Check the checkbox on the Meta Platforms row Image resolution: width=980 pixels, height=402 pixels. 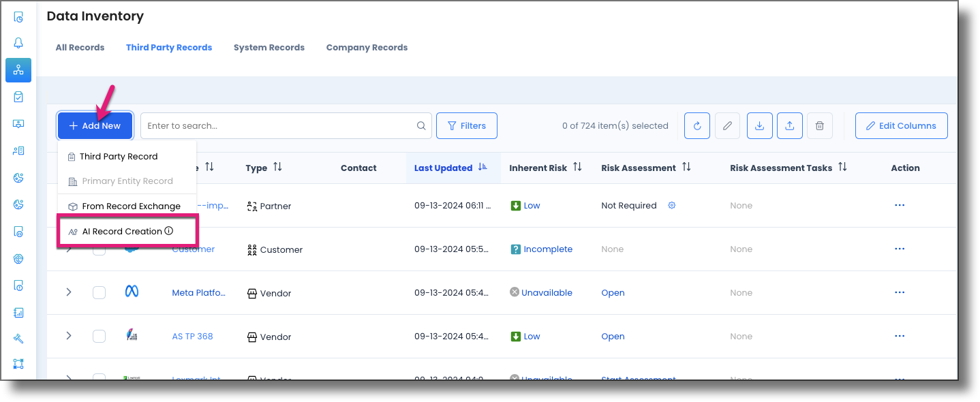click(99, 292)
